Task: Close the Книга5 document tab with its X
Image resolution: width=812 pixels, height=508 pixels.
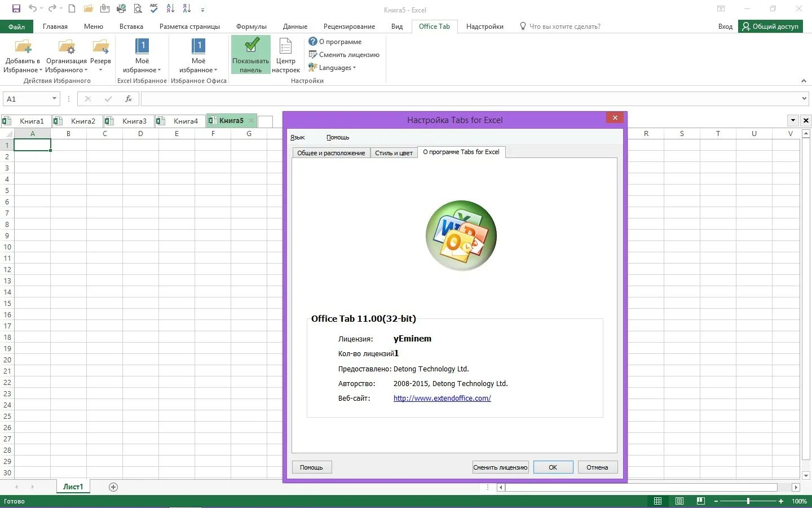Action: (x=251, y=120)
